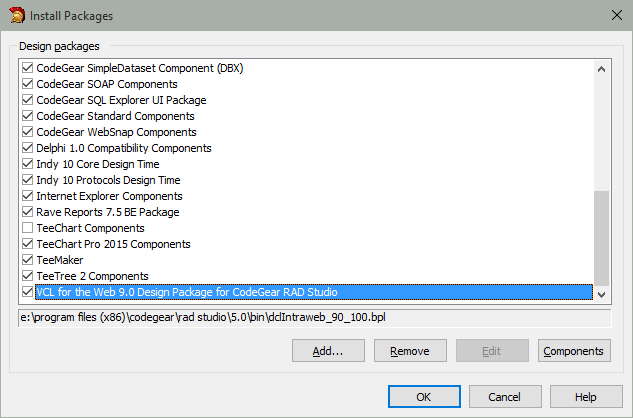The height and width of the screenshot is (418, 633).
Task: Toggle CodeGear Standard Components checkbox
Action: coord(27,116)
